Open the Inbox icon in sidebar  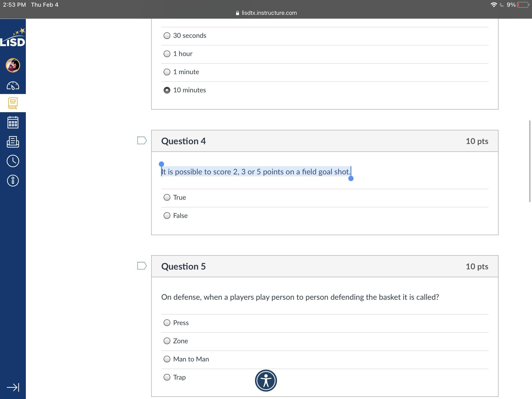tap(13, 142)
